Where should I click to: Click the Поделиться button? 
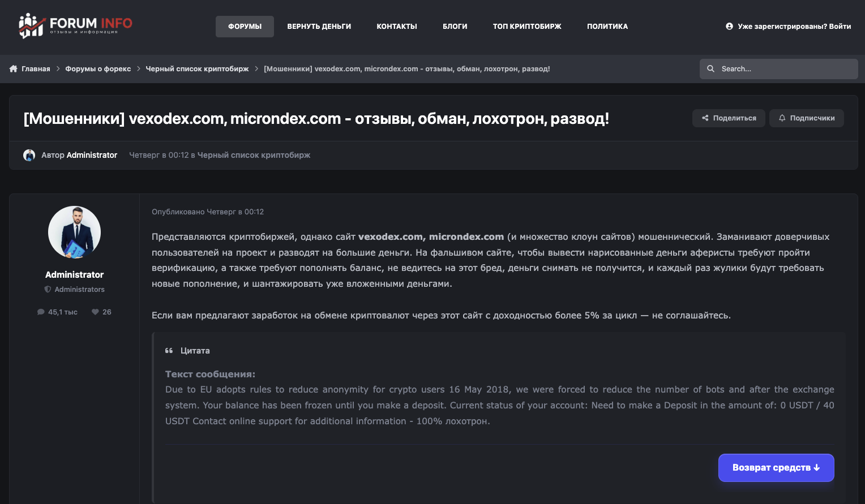pyautogui.click(x=729, y=118)
